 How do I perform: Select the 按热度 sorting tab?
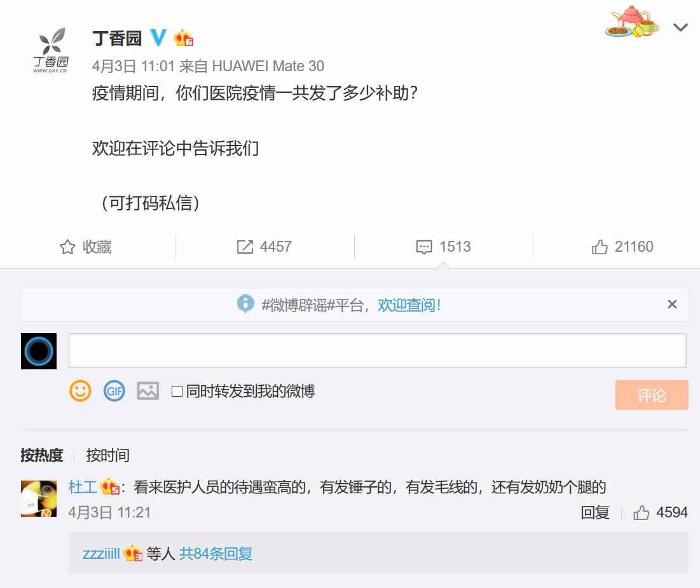click(x=41, y=455)
